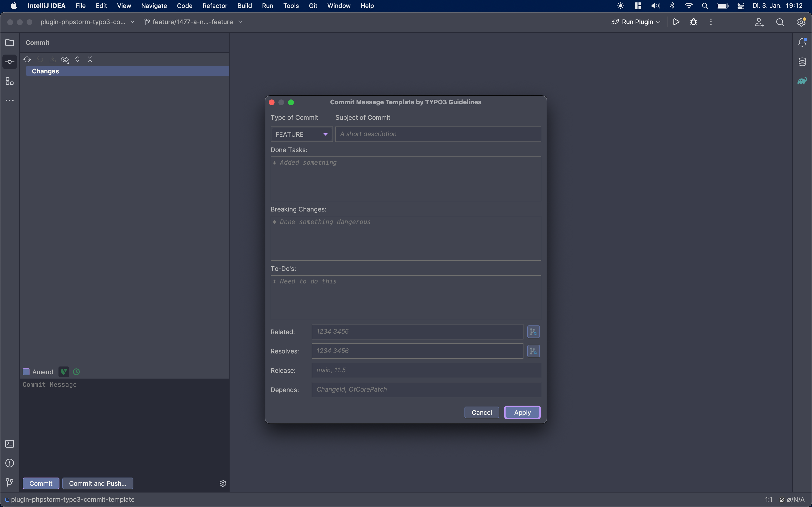Open the FEATURE commit type dropdown
This screenshot has height=507, width=812.
tap(301, 134)
